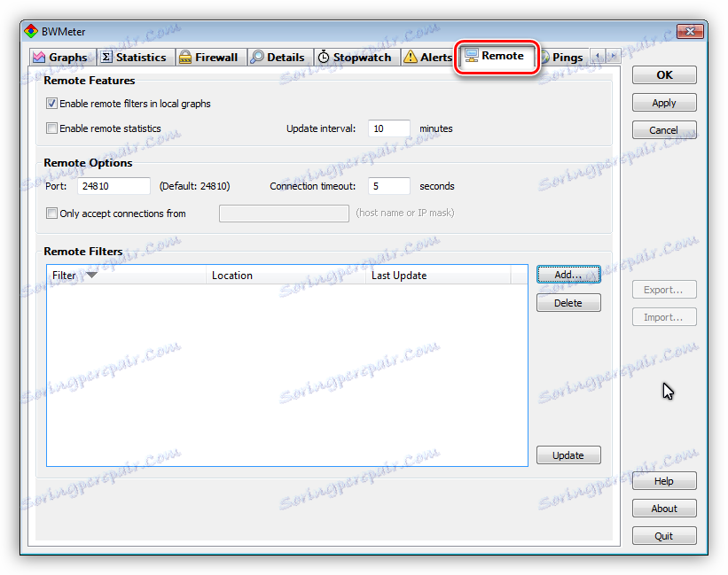Screen dimensions: 728x575
Task: Click the 'Connection timeout:' label
Action: pyautogui.click(x=312, y=186)
